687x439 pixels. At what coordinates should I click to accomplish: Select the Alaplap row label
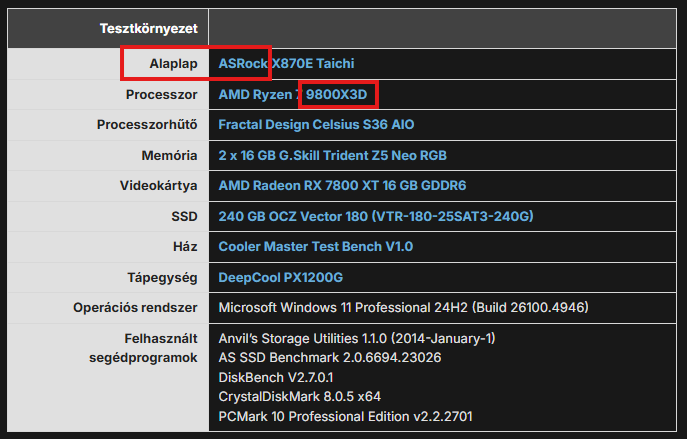click(x=174, y=64)
